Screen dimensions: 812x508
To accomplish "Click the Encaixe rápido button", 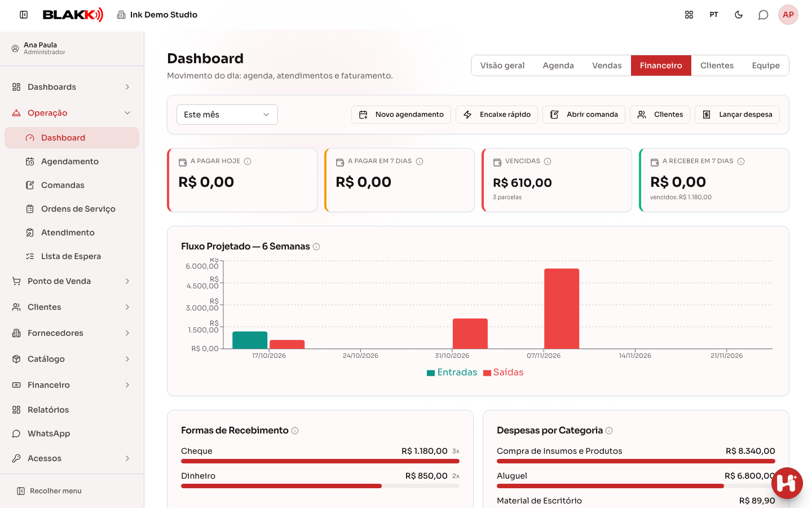I will pos(497,115).
